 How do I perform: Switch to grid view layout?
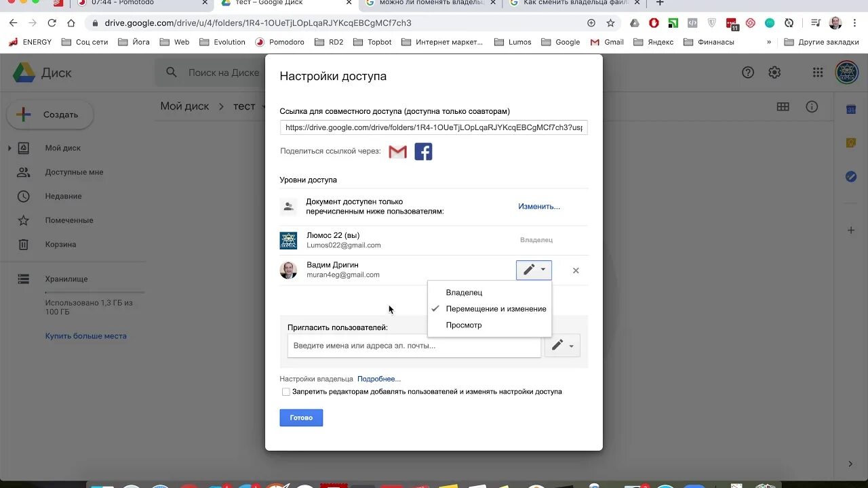click(x=783, y=106)
